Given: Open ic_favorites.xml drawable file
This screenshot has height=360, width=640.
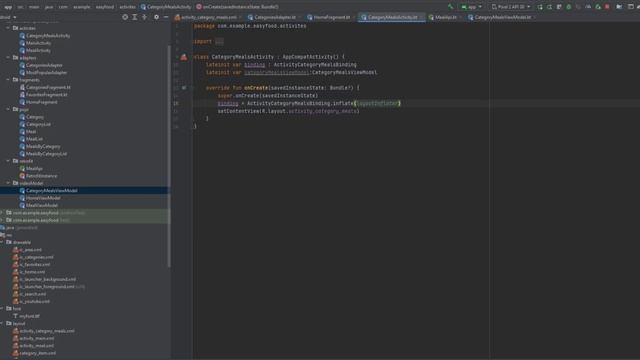Looking at the screenshot, I should 31,264.
